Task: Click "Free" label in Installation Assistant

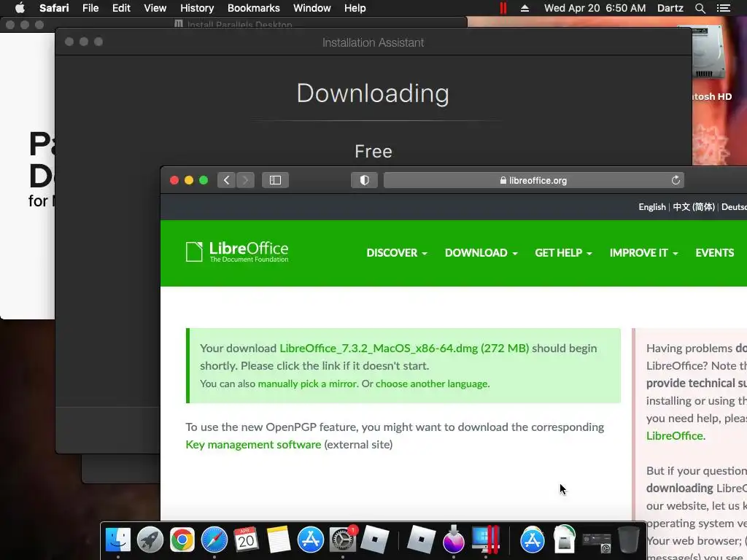Action: pyautogui.click(x=373, y=152)
